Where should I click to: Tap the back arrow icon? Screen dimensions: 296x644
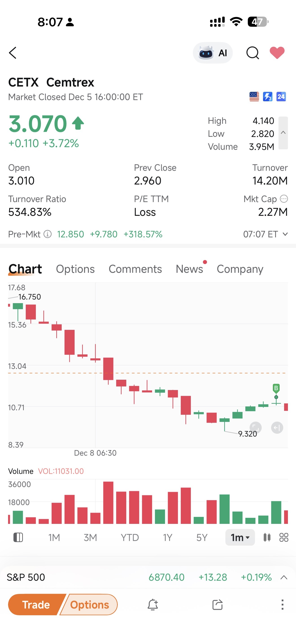coord(13,53)
